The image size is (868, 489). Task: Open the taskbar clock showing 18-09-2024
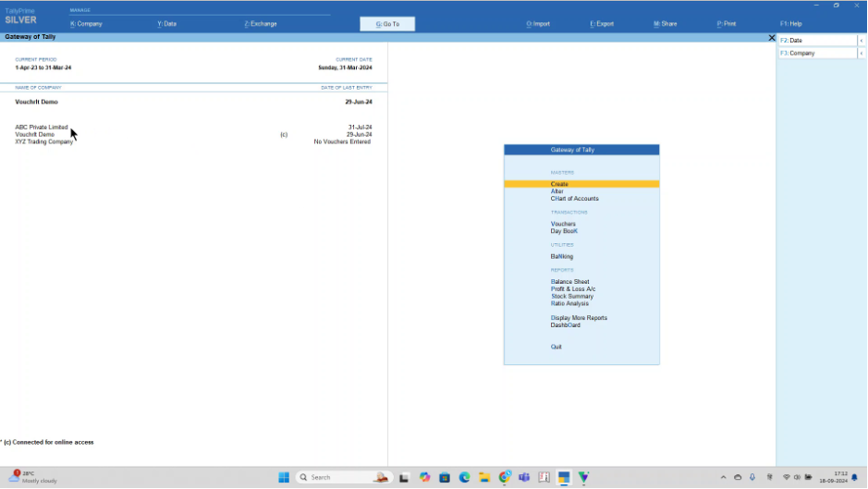pos(833,477)
